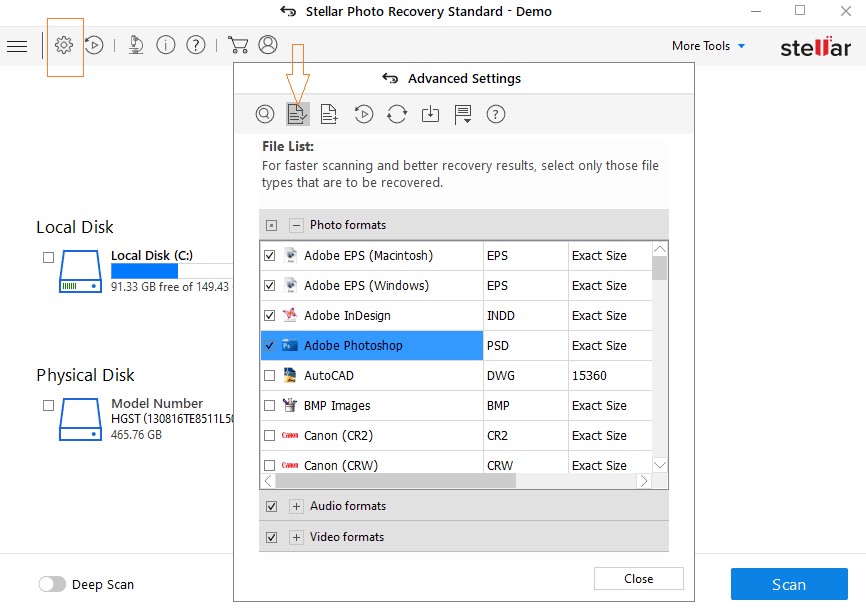Viewport: 866px width, 610px height.
Task: Click the AutoCAD file type icon
Action: (x=290, y=376)
